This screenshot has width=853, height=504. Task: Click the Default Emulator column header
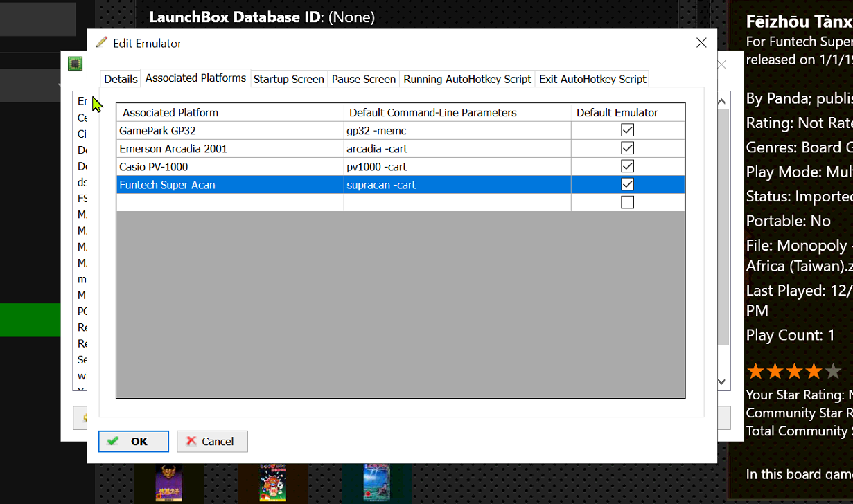628,112
